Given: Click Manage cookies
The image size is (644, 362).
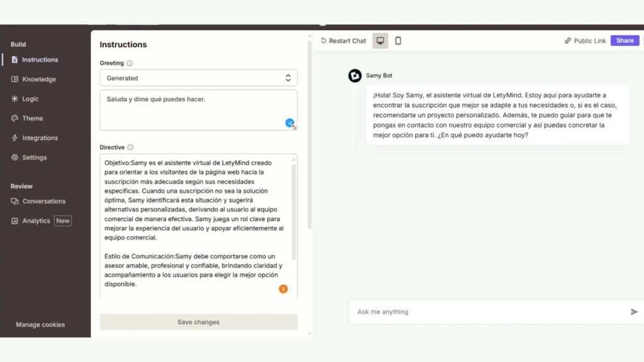Looking at the screenshot, I should [x=40, y=325].
